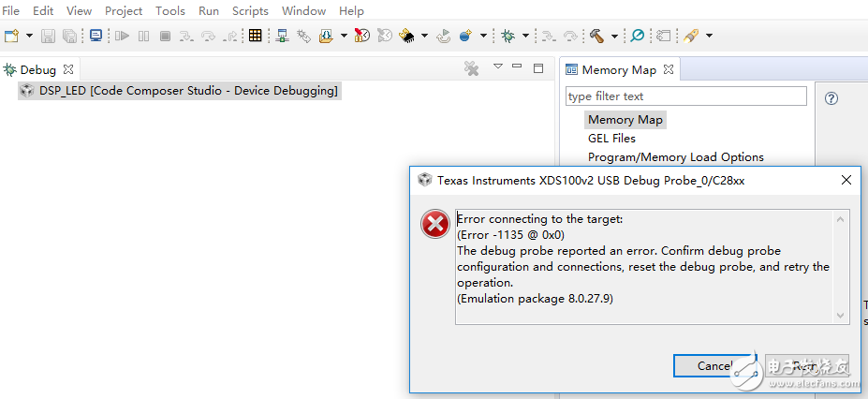The width and height of the screenshot is (868, 399).
Task: Open dropdown beside the blue ball icon
Action: (x=483, y=36)
